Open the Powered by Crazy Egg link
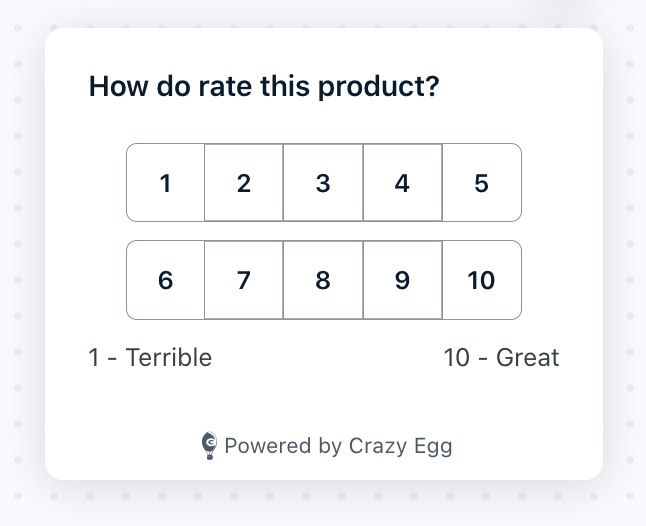The width and height of the screenshot is (646, 526). pos(327,446)
